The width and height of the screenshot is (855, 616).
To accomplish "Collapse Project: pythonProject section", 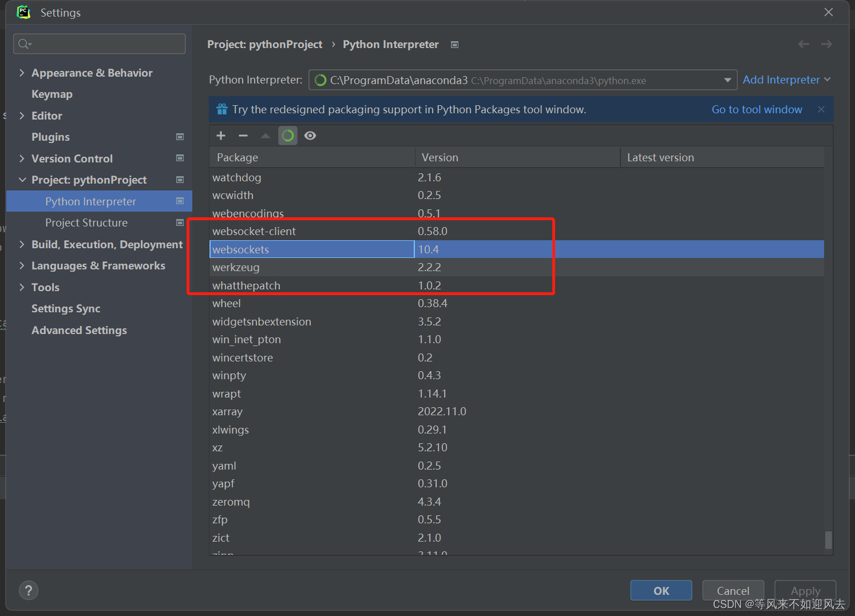I will click(x=22, y=180).
